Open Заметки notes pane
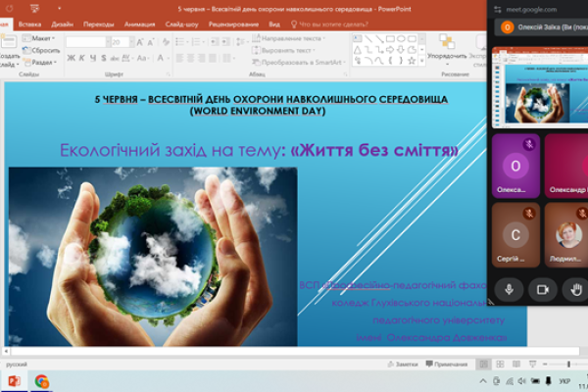 click(403, 364)
